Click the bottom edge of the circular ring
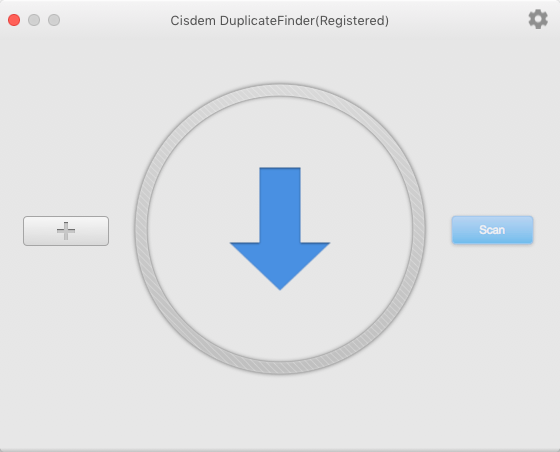The image size is (560, 452). [x=280, y=368]
